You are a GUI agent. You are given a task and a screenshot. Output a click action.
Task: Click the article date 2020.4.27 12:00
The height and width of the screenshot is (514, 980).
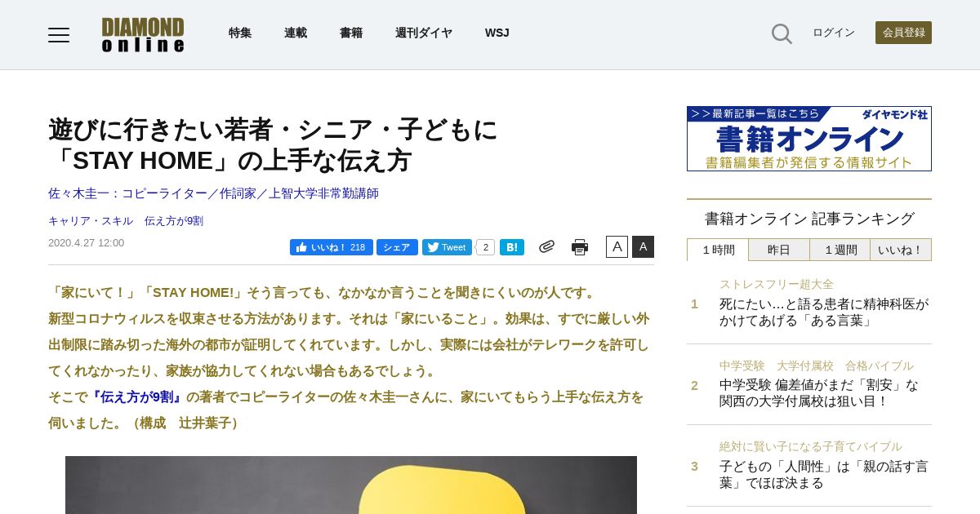pyautogui.click(x=87, y=243)
